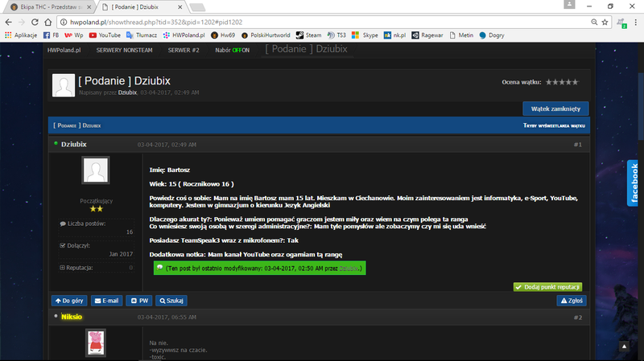Open the Dogry bookmark
Screen dimensions: 644x361
(x=492, y=35)
